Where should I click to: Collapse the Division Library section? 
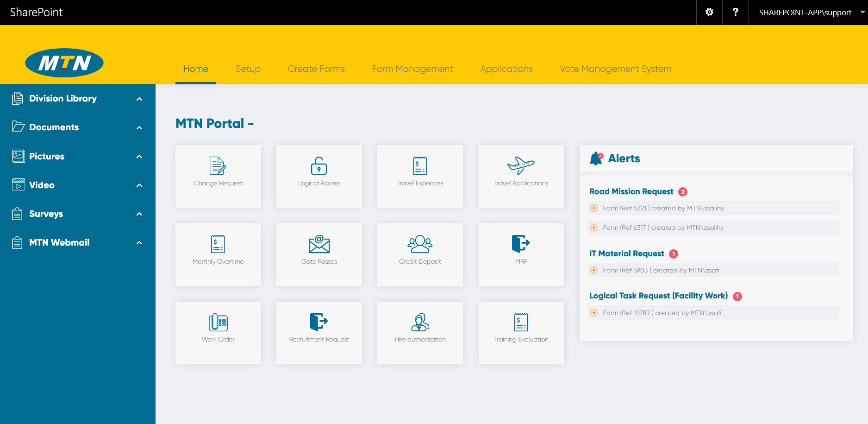tap(139, 98)
